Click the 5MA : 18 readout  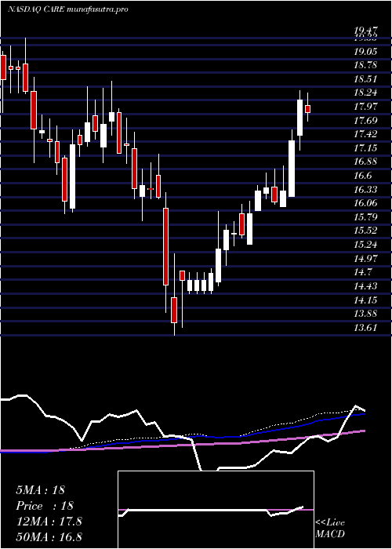[40, 490]
